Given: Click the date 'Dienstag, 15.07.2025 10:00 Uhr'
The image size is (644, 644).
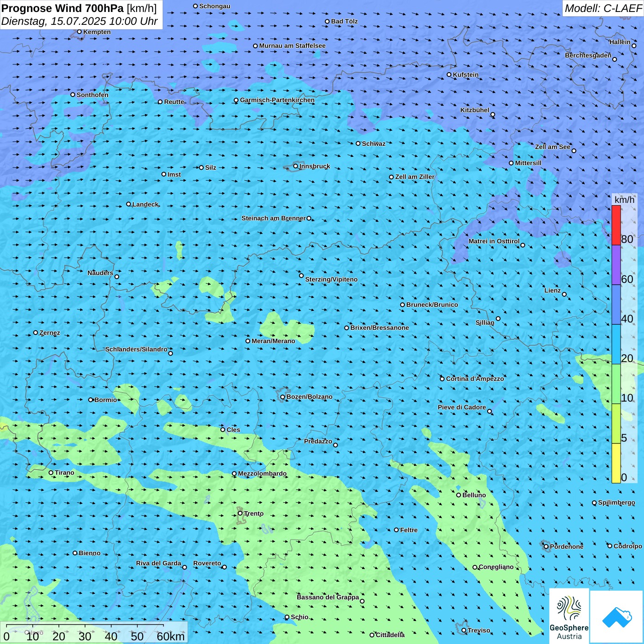Looking at the screenshot, I should [80, 21].
